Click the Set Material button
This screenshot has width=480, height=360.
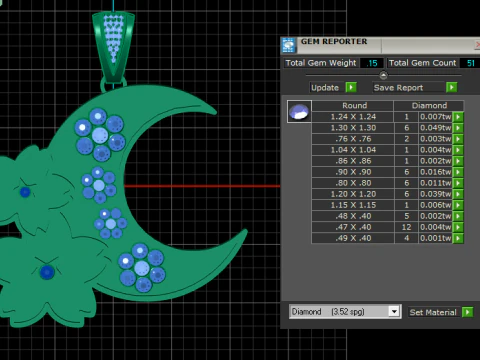point(435,312)
